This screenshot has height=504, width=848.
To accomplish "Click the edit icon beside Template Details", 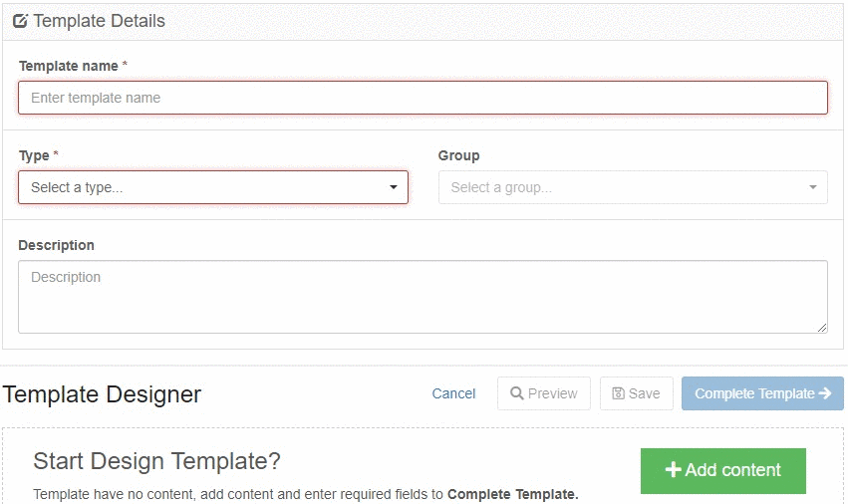I will pos(20,21).
